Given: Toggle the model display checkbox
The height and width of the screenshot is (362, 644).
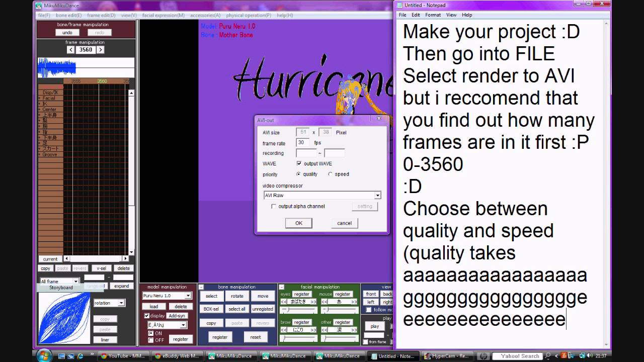Looking at the screenshot, I should (x=147, y=316).
